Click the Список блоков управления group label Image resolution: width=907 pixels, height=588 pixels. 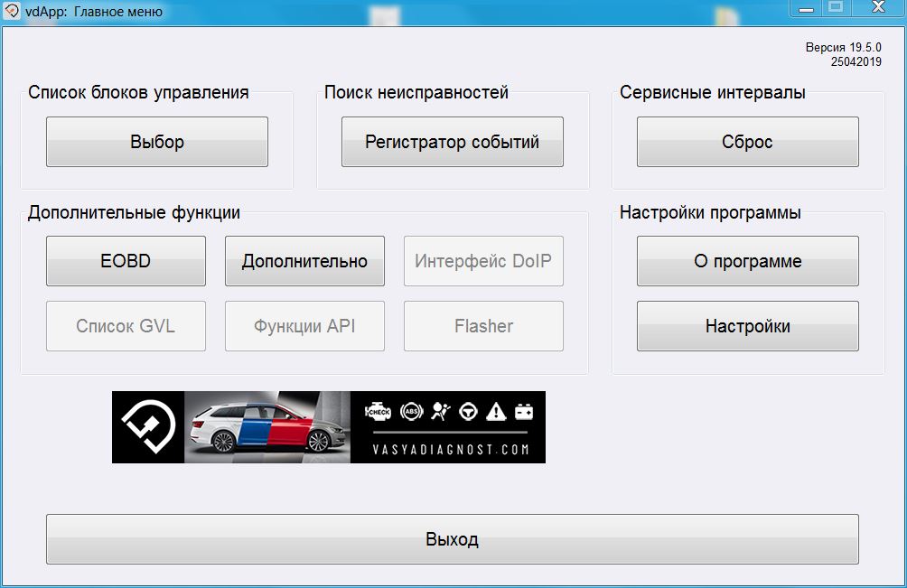click(138, 92)
